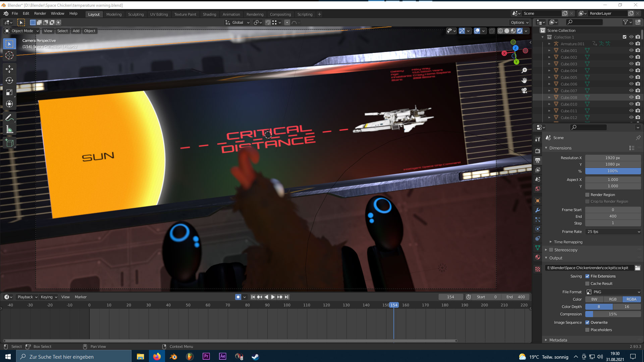This screenshot has height=362, width=644.
Task: Adjust the Compression 15% slider
Action: coord(613,314)
